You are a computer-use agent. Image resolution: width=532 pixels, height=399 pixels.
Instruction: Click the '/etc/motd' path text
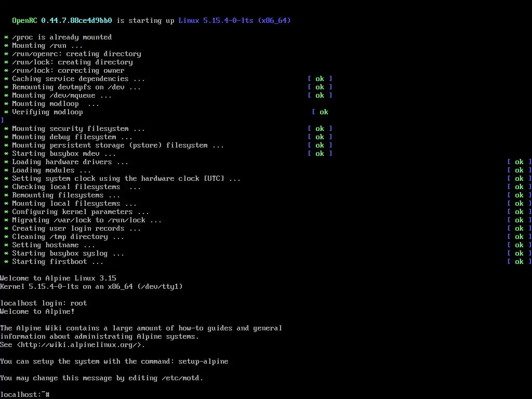tap(180, 378)
